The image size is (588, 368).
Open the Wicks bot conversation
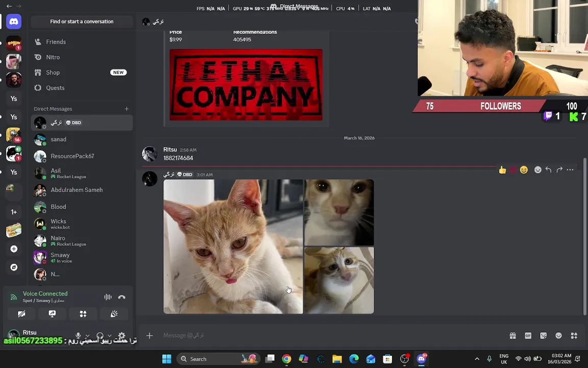[82, 224]
